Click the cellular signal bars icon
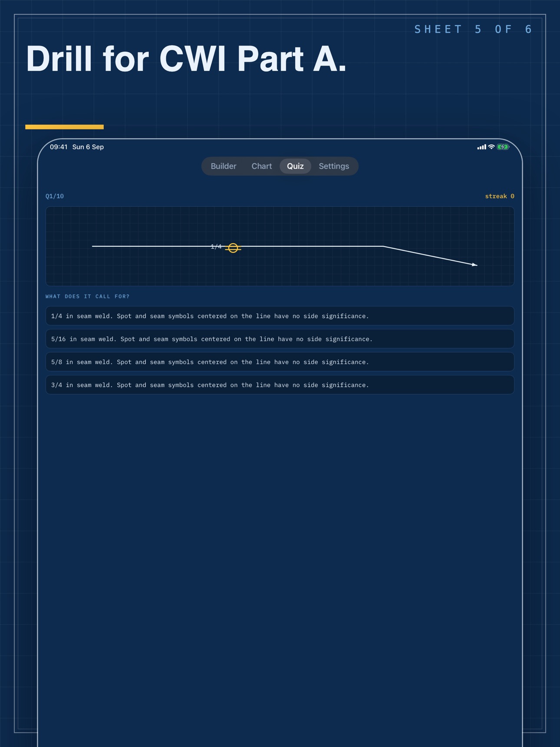The image size is (560, 747). click(481, 147)
